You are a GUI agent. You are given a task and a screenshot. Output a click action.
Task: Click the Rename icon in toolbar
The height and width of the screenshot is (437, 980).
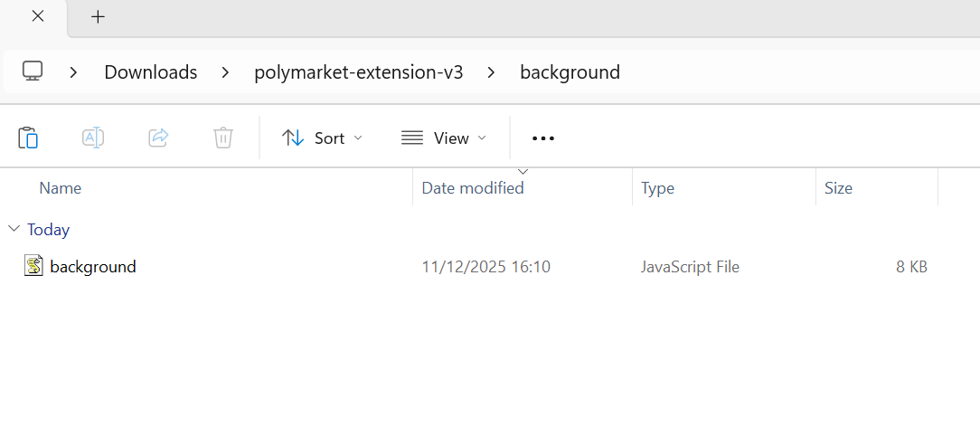[93, 138]
